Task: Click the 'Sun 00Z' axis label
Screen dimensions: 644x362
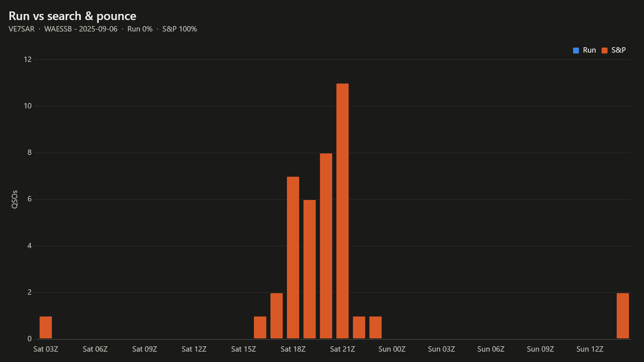Action: pyautogui.click(x=392, y=349)
